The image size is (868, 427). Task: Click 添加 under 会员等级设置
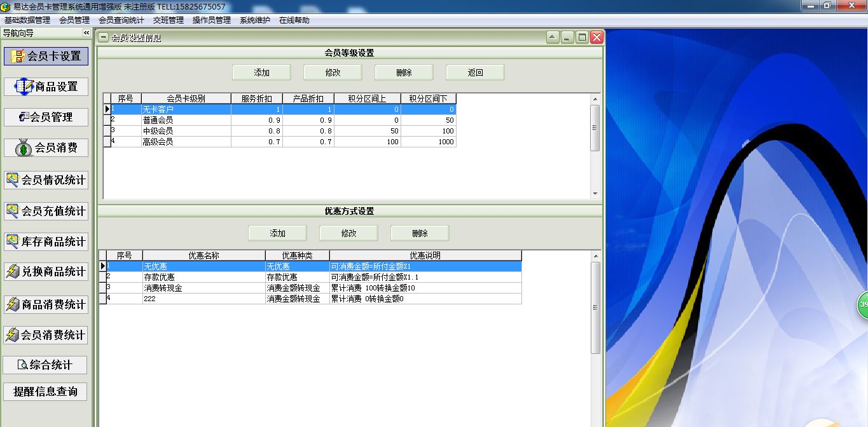[x=262, y=72]
